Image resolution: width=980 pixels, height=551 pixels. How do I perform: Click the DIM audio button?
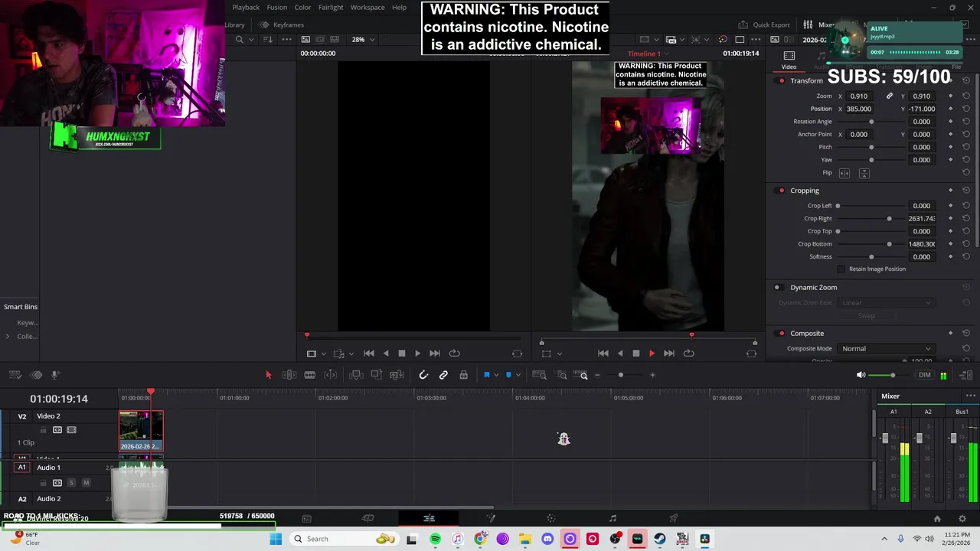point(925,375)
